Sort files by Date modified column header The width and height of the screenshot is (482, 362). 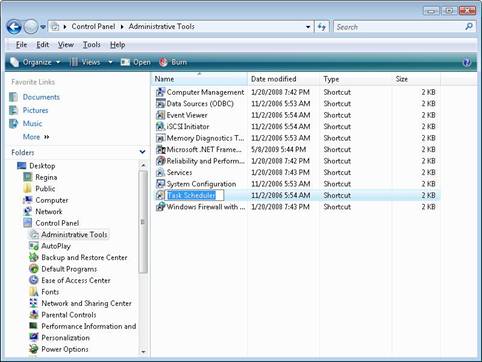283,79
